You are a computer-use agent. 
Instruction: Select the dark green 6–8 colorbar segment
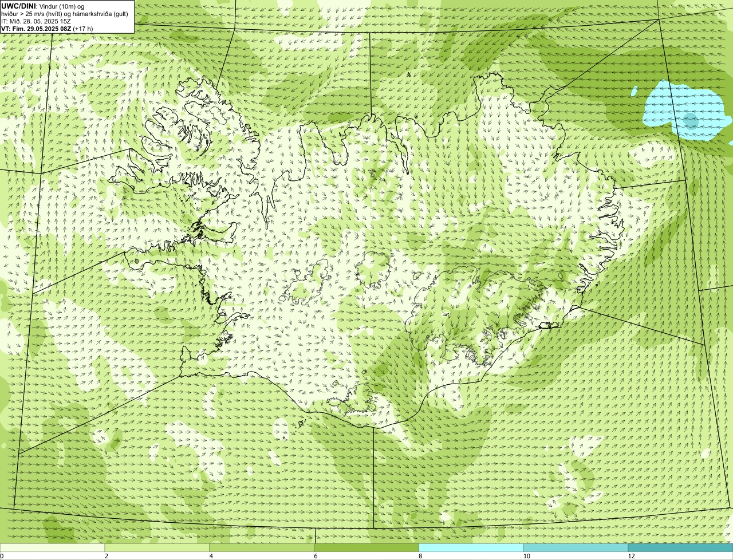coord(366,548)
